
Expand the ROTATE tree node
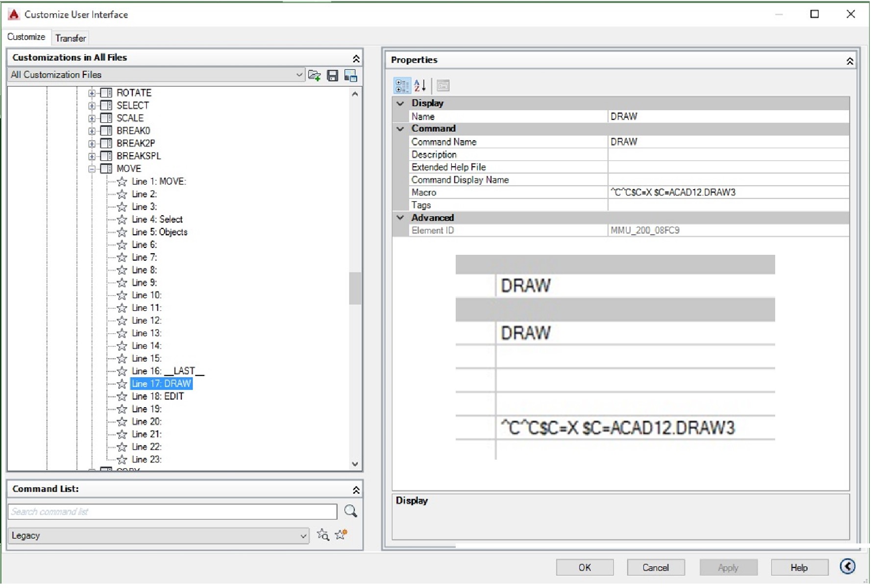(92, 92)
